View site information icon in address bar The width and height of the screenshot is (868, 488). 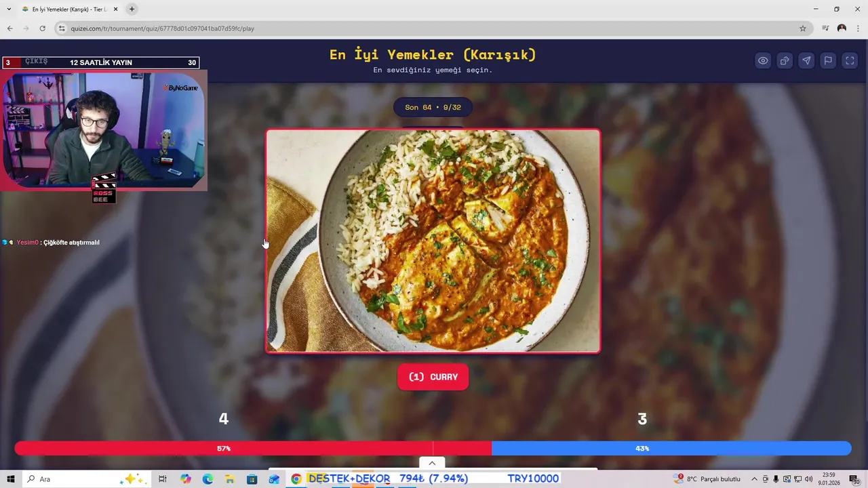[x=62, y=28]
